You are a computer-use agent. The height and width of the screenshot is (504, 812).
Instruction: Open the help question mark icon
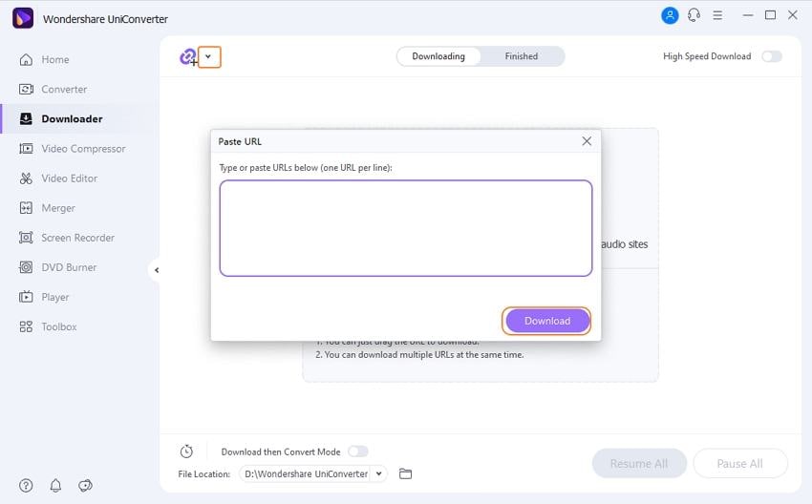(x=26, y=485)
